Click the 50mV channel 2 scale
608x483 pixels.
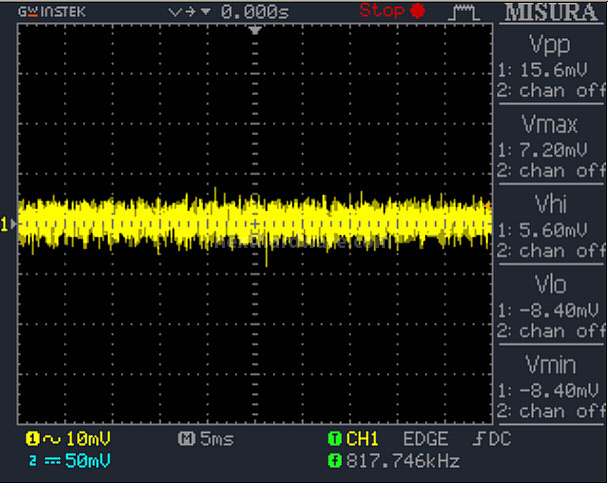[88, 461]
